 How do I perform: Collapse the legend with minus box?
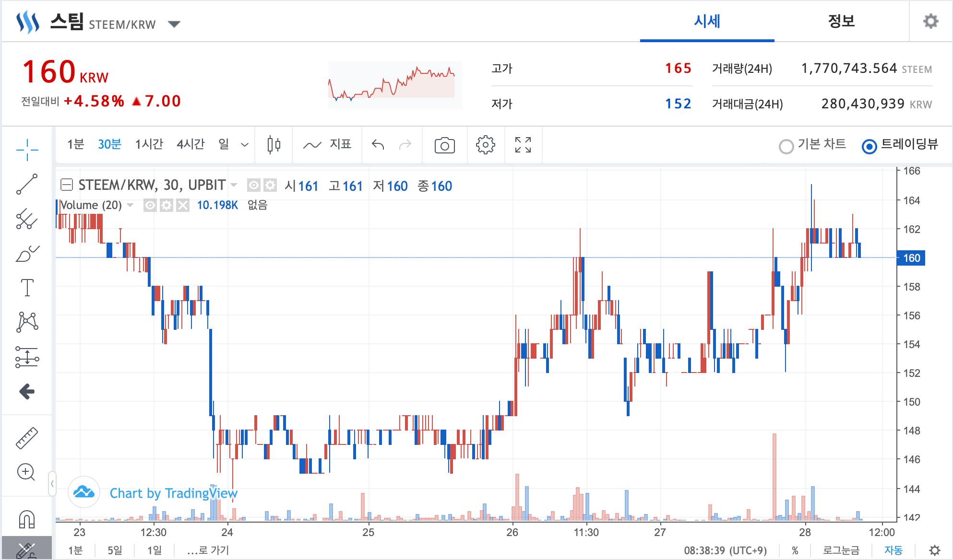tap(67, 185)
